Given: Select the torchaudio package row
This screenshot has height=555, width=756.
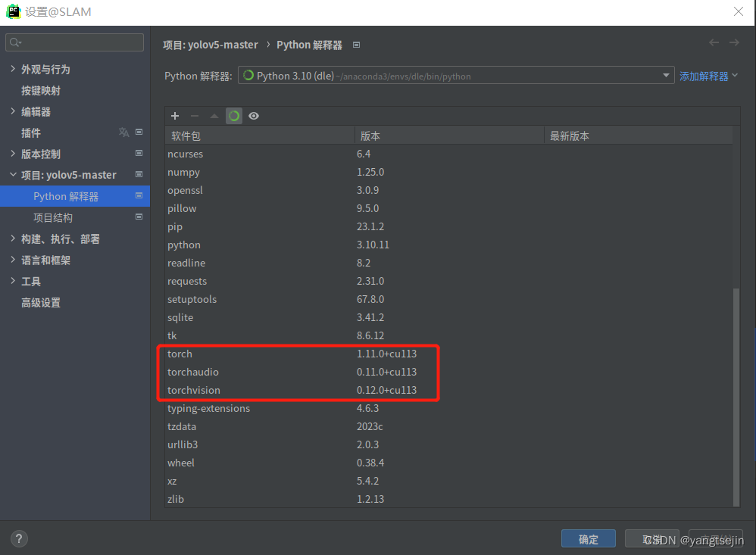Looking at the screenshot, I should [448, 372].
